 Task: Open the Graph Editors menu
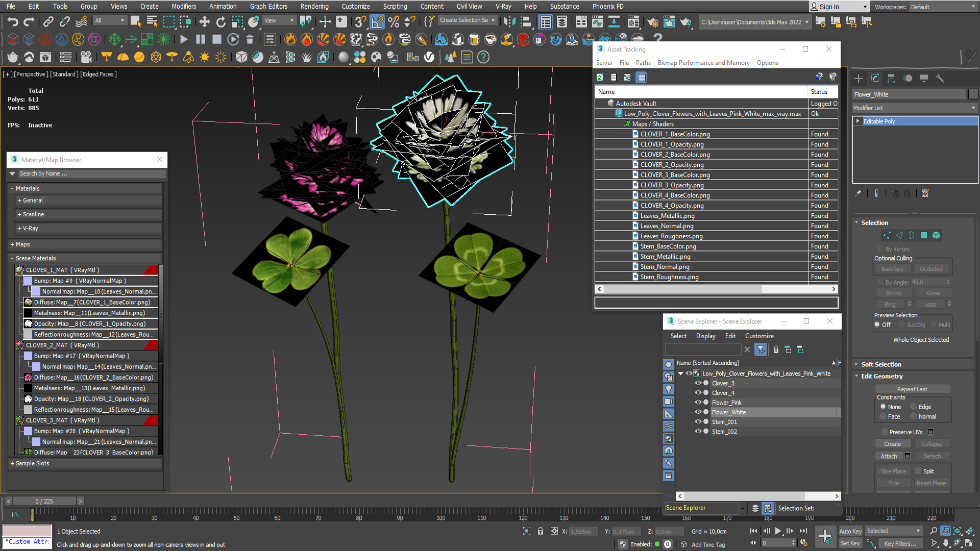point(268,6)
